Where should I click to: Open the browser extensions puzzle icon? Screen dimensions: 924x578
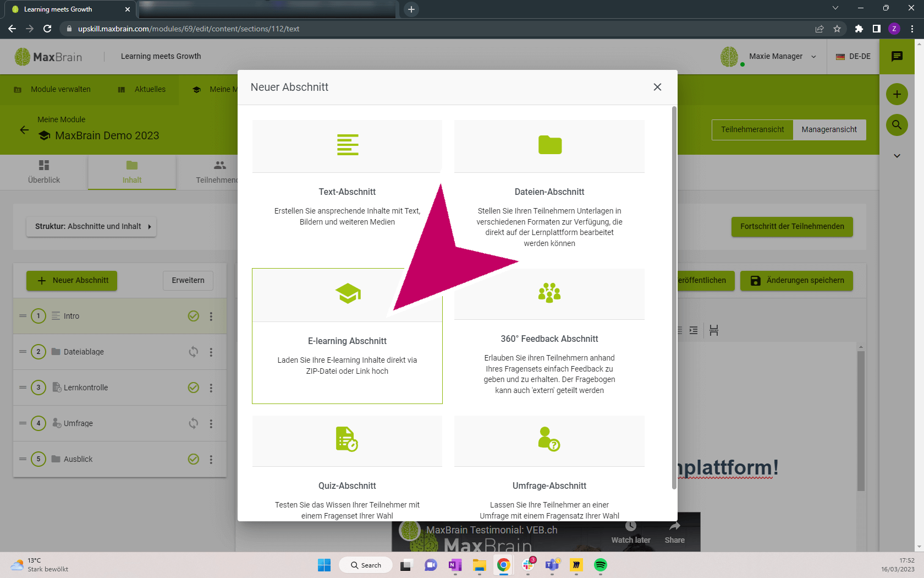click(859, 29)
